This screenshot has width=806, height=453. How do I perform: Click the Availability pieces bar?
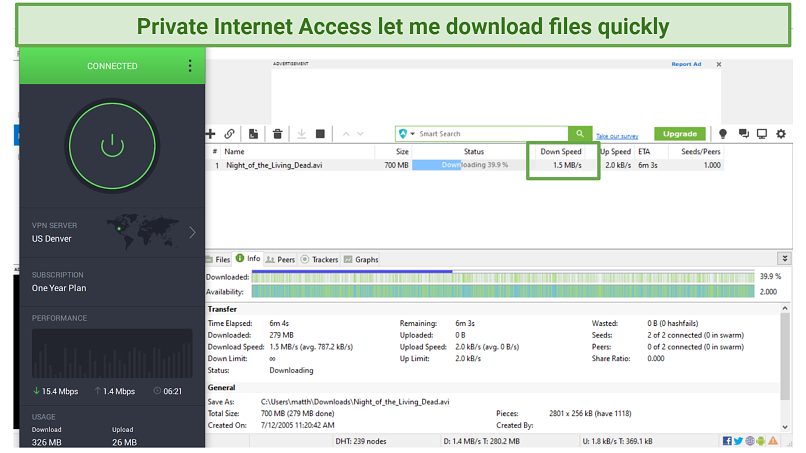click(503, 292)
